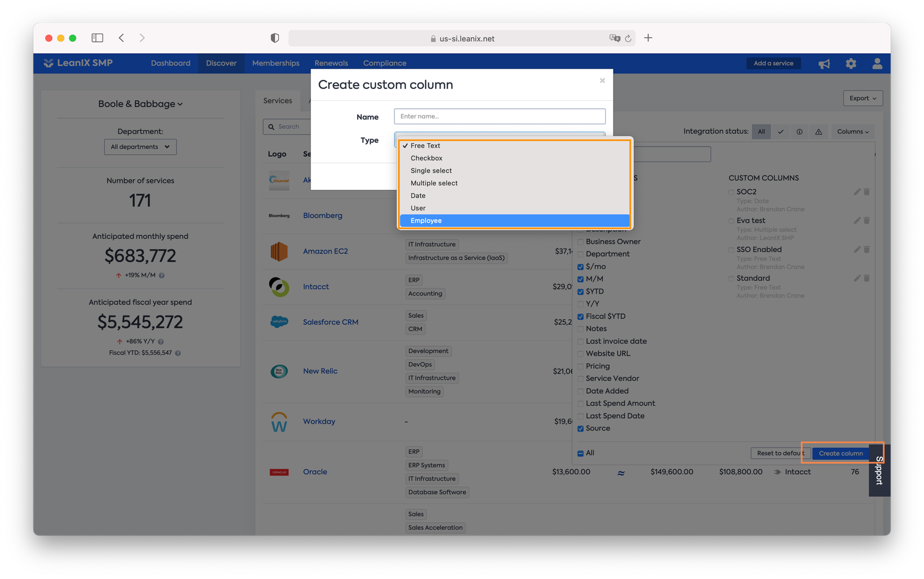Enable the Business Owner column checkbox
The width and height of the screenshot is (924, 579).
pyautogui.click(x=580, y=242)
